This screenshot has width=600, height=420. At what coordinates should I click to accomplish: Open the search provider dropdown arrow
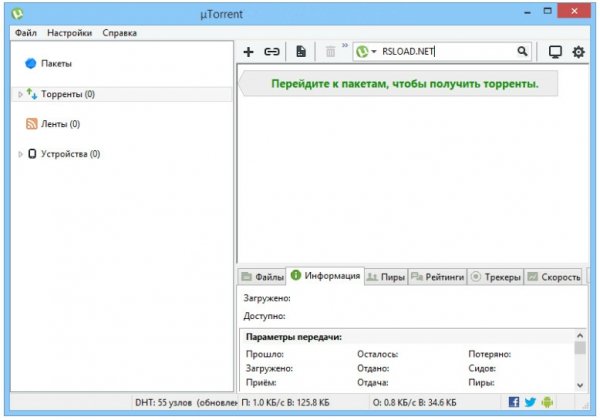coord(374,51)
